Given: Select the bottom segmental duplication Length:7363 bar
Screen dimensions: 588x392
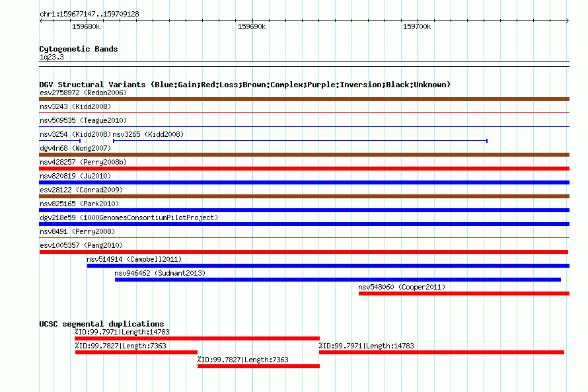Looking at the screenshot, I should click(x=259, y=366).
